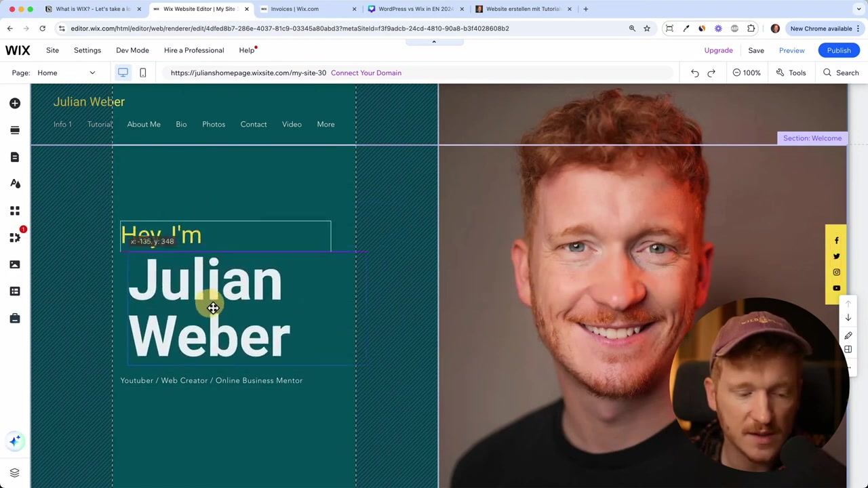Click Connect Your Domain link
Image resolution: width=868 pixels, height=488 pixels.
[366, 73]
